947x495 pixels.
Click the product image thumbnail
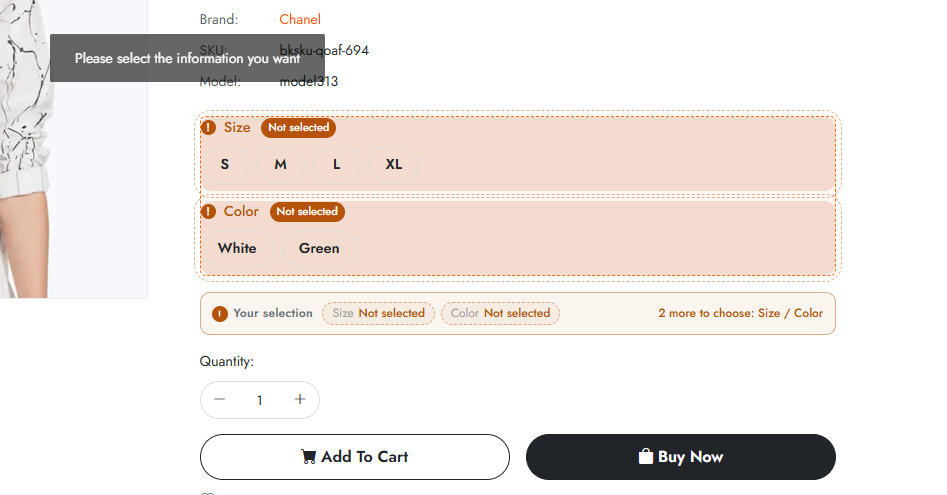pos(74,148)
